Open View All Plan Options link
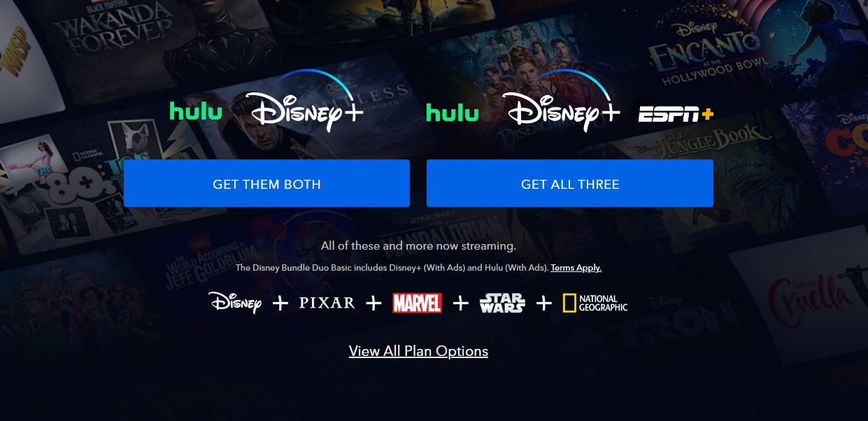This screenshot has width=868, height=421. coord(418,351)
